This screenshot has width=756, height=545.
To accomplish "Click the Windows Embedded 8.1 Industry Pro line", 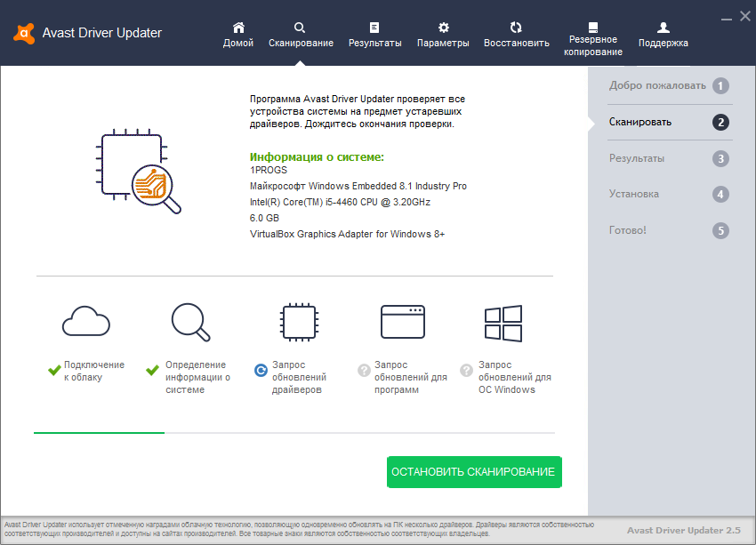I will coord(358,186).
